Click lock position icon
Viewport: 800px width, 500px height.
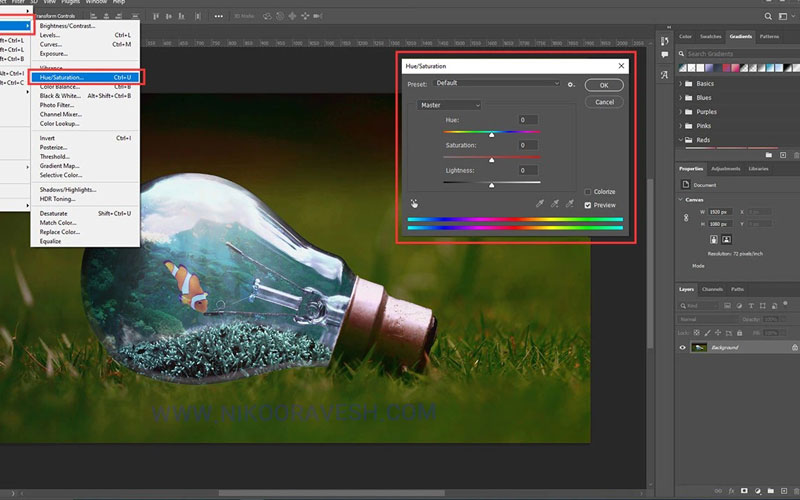point(718,333)
